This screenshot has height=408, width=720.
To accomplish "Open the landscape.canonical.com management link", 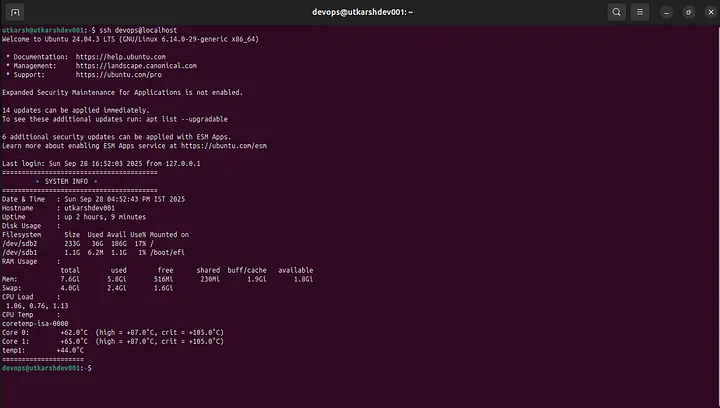I will [136, 66].
